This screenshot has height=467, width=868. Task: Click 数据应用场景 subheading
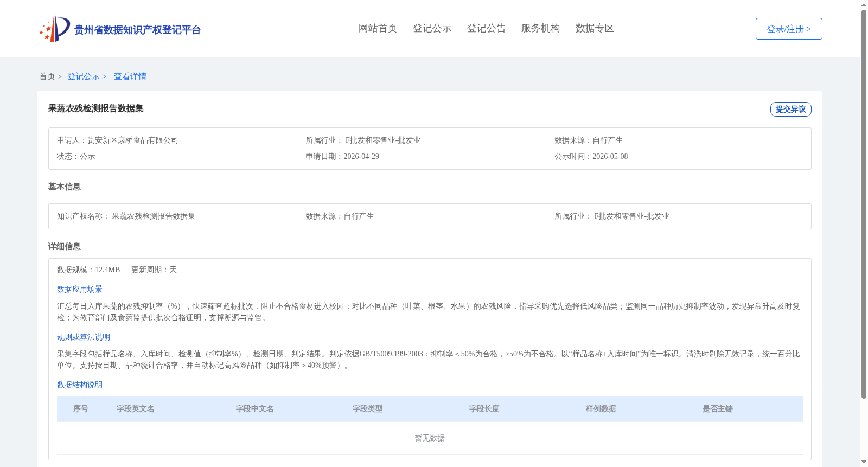[x=80, y=289]
